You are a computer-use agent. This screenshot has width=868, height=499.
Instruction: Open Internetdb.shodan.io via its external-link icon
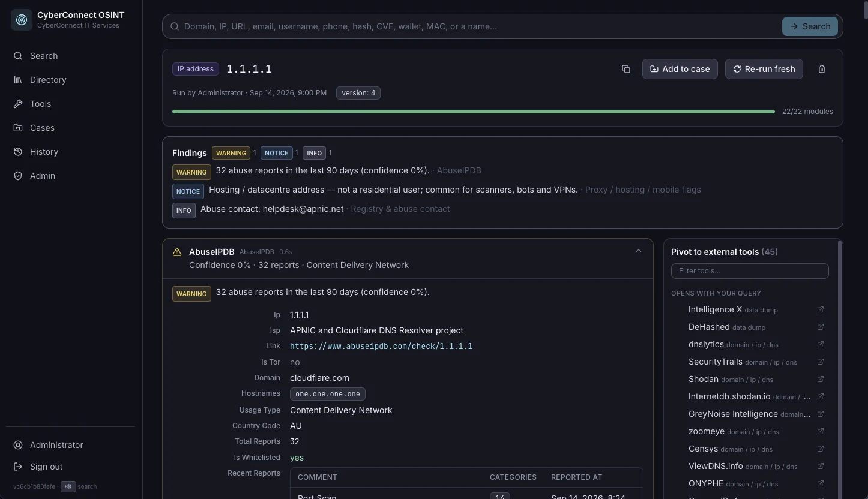point(821,396)
